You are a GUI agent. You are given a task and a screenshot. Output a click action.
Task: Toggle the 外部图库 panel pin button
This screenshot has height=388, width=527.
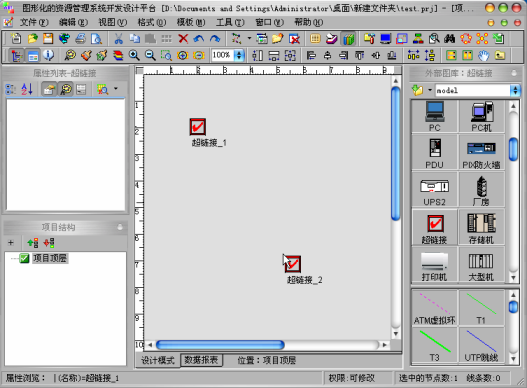point(514,73)
